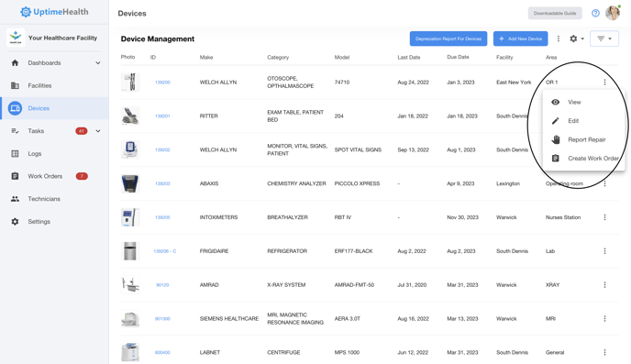The width and height of the screenshot is (631, 364).
Task: Click the Work Orders clipboard icon
Action: point(15,176)
